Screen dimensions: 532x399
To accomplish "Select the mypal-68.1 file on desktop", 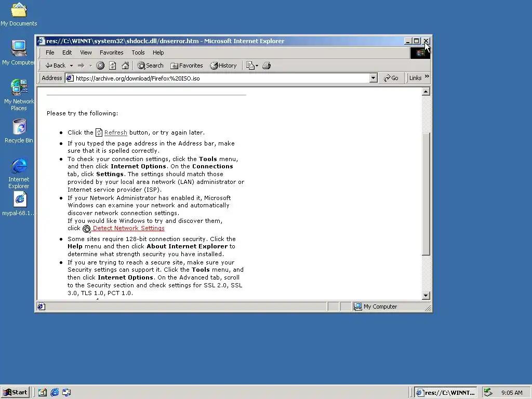I will coord(19,204).
